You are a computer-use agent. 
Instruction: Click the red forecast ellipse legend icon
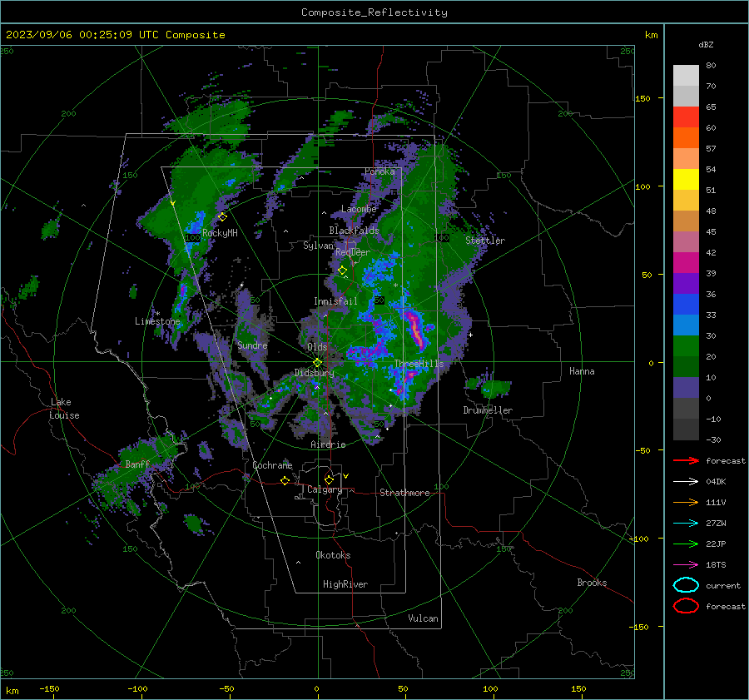[x=686, y=606]
